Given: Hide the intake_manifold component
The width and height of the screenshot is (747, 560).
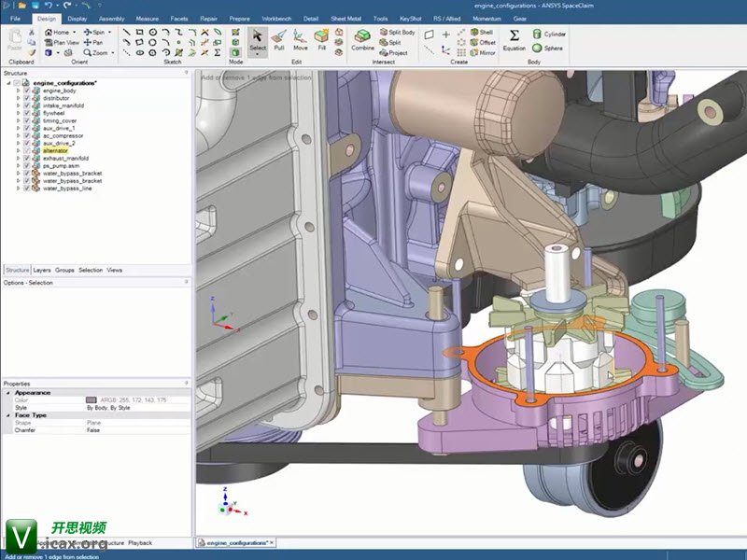Looking at the screenshot, I should [27, 105].
